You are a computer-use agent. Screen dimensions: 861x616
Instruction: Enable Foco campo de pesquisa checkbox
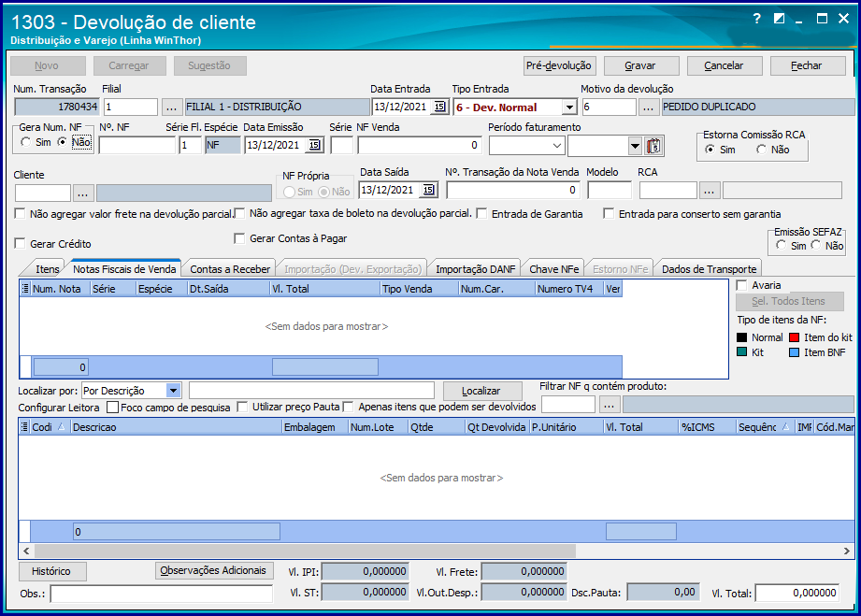pos(112,408)
